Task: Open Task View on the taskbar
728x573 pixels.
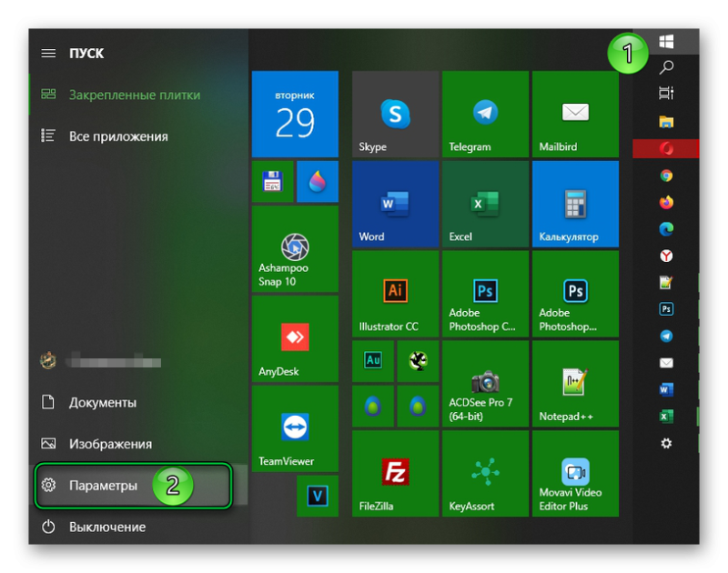Action: pos(666,94)
